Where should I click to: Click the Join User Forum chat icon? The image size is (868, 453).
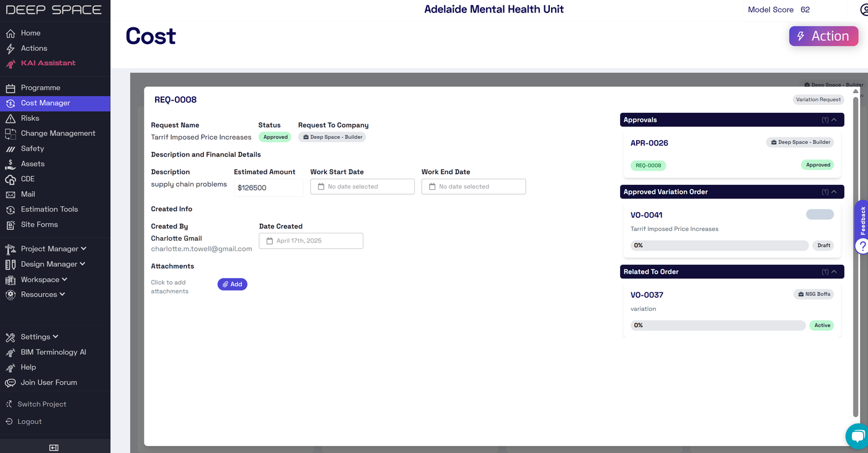11,383
